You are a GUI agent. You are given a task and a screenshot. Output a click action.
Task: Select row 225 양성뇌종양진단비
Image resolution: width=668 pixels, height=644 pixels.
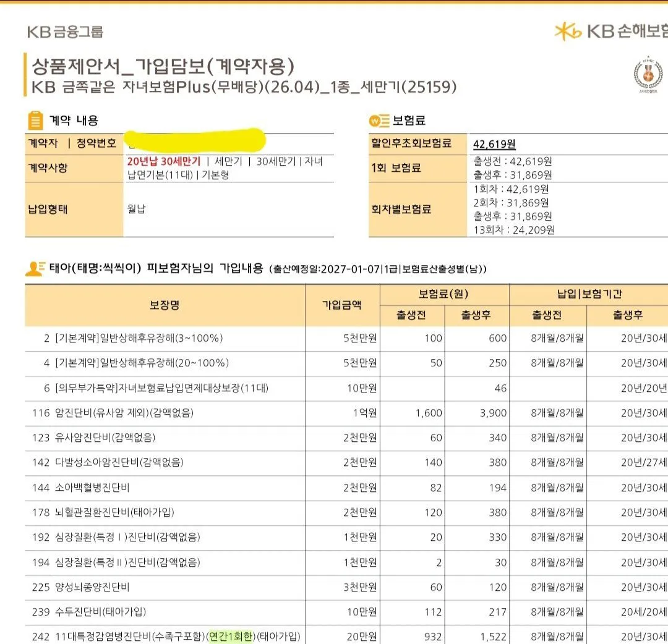[x=346, y=587]
